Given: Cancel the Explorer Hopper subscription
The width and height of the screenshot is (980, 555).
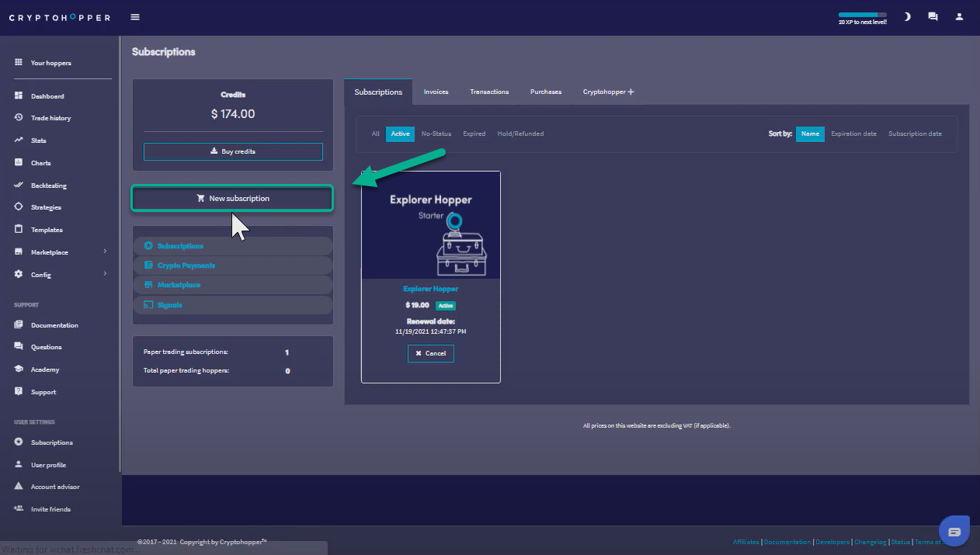Looking at the screenshot, I should point(430,353).
